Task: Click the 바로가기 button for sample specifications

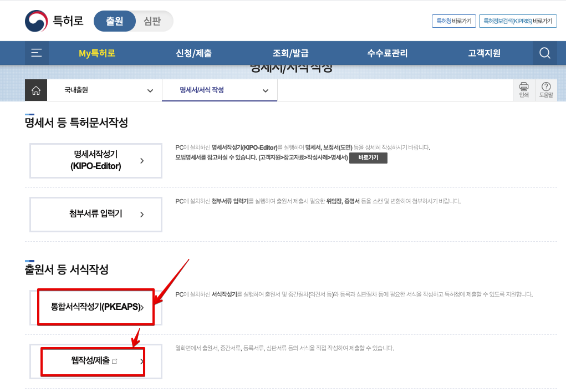Action: tap(368, 158)
